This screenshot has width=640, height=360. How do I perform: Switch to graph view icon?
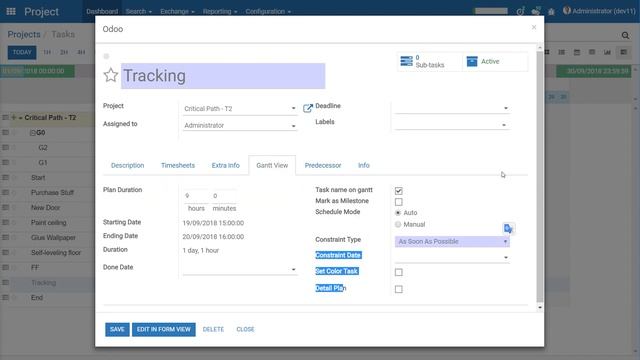click(607, 52)
